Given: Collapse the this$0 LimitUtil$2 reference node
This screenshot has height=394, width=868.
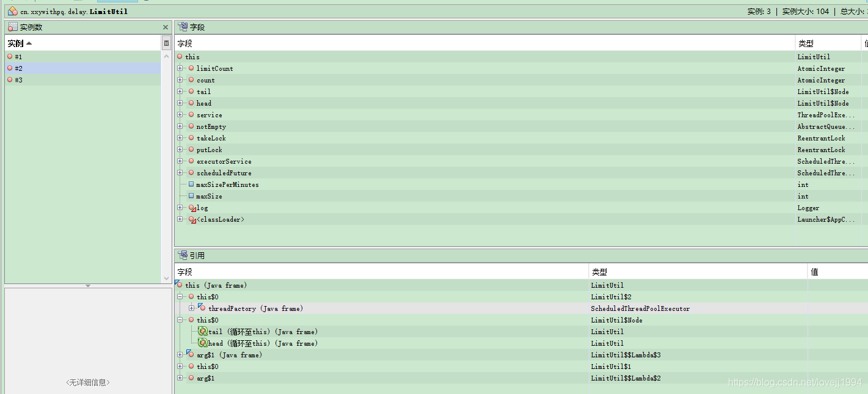Looking at the screenshot, I should tap(180, 297).
